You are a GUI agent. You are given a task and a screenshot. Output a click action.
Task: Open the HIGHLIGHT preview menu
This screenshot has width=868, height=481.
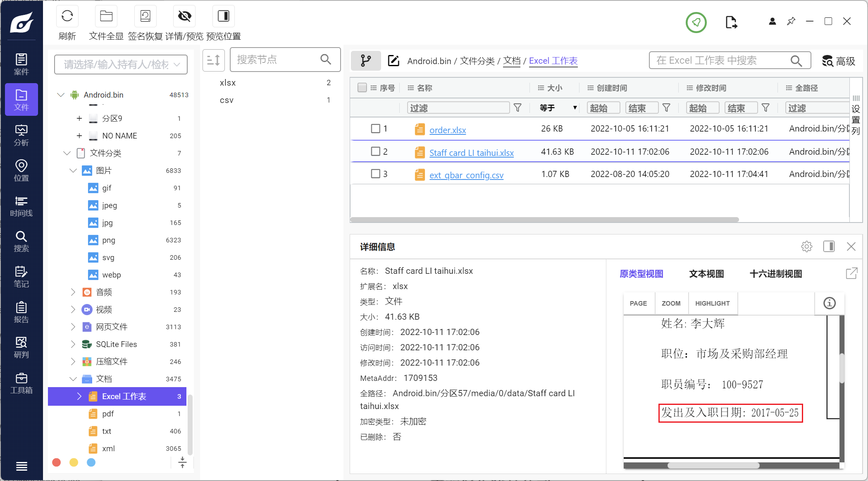[x=713, y=303]
